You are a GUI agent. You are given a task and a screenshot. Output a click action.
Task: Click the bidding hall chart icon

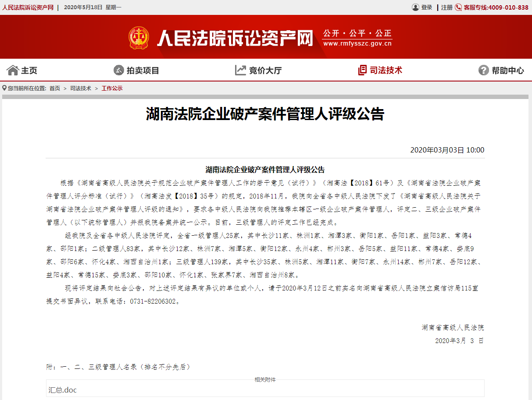[240, 70]
